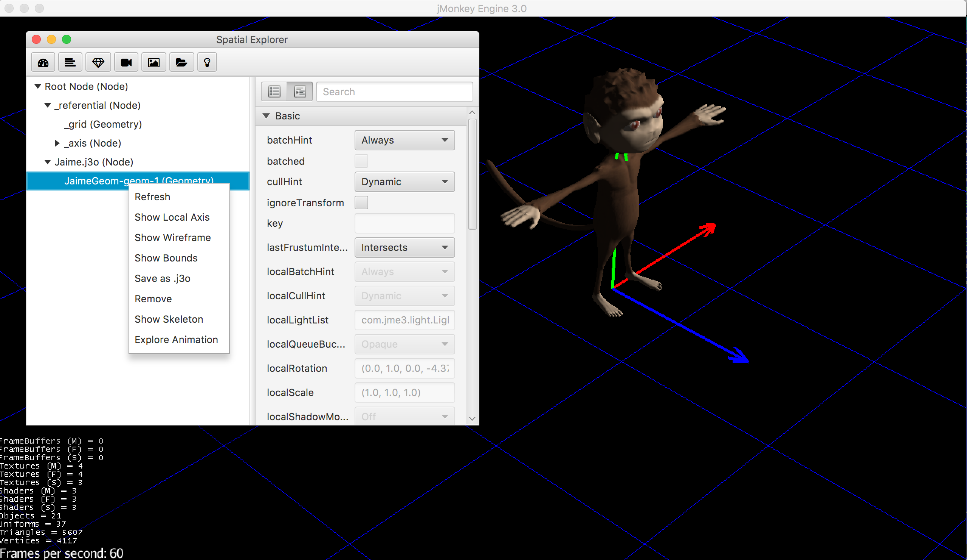Click the properties panel vertical scrollbar thumb
Screen dimensions: 967x560
(473, 175)
